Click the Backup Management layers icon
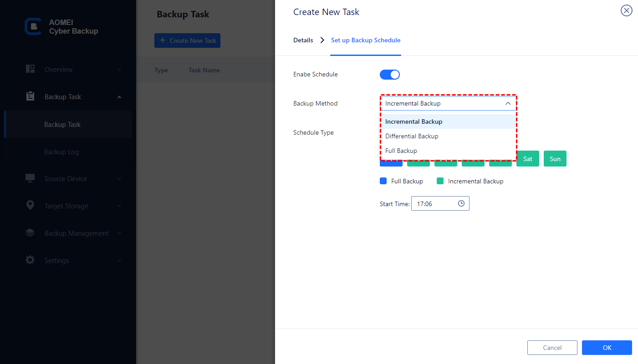Image resolution: width=638 pixels, height=364 pixels. [x=31, y=233]
